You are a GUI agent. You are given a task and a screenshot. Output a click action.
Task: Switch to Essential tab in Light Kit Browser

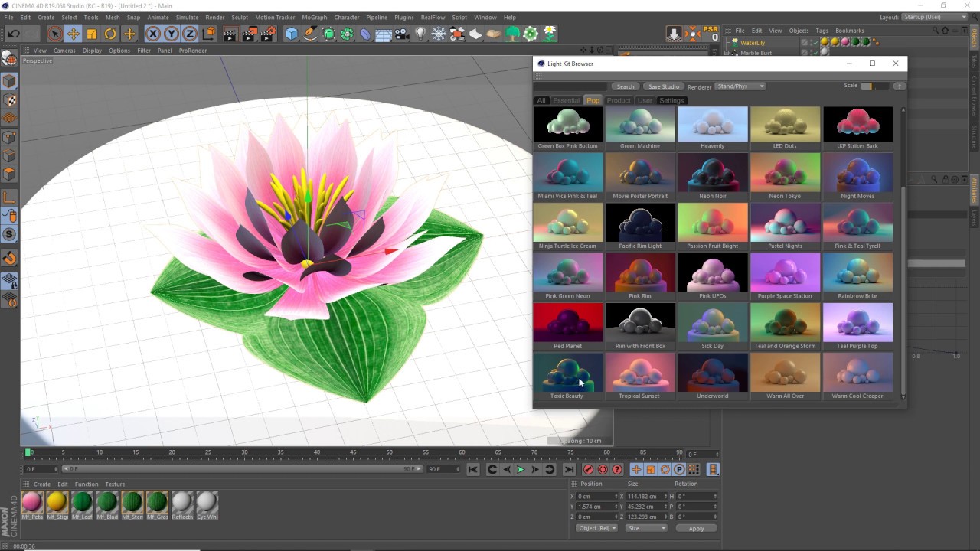(x=566, y=100)
